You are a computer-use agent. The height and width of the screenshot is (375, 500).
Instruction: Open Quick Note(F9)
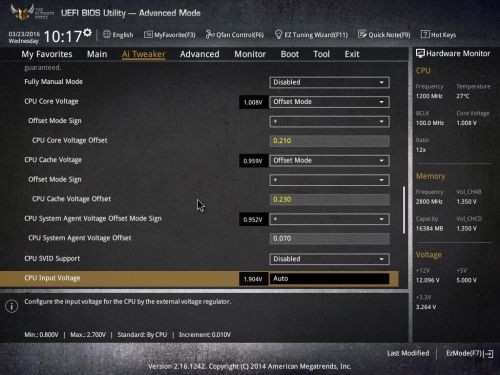[384, 35]
